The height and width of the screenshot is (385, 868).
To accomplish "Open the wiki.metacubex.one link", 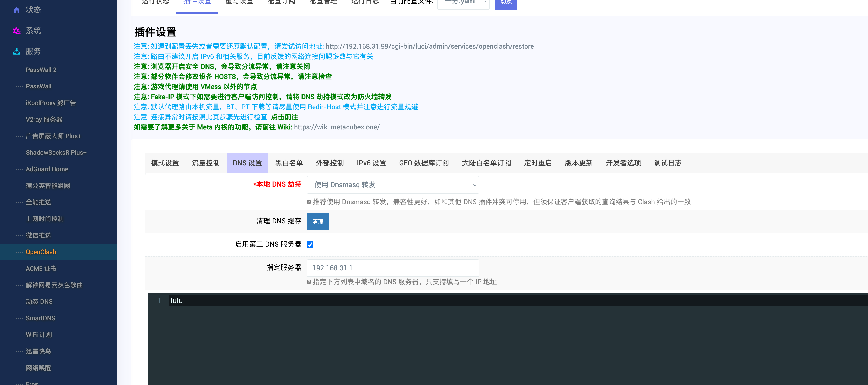I will coord(337,127).
